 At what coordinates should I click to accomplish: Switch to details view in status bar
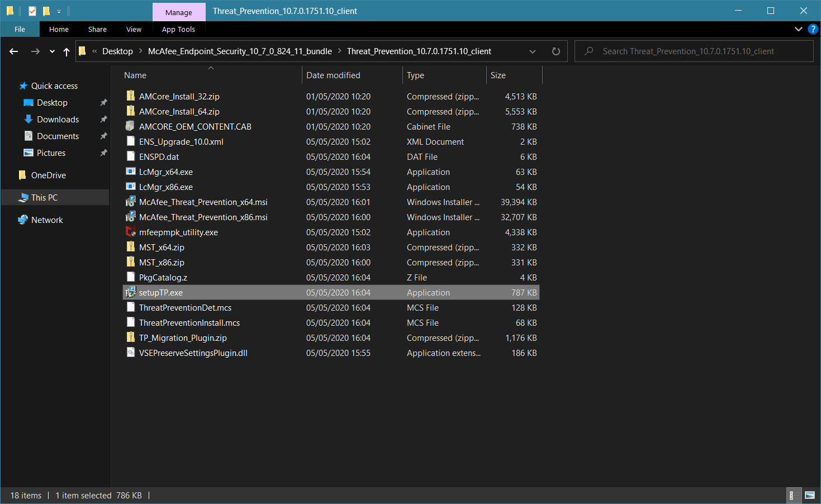pyautogui.click(x=791, y=495)
